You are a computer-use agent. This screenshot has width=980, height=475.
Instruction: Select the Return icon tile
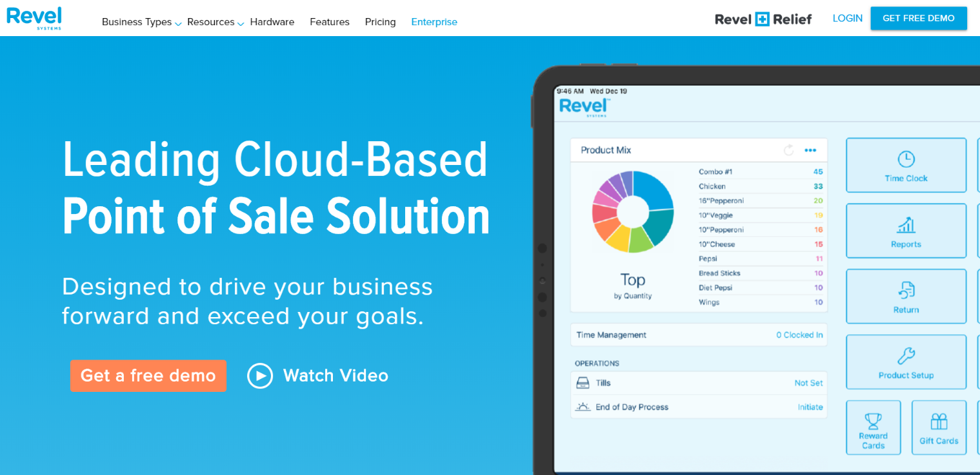[906, 296]
